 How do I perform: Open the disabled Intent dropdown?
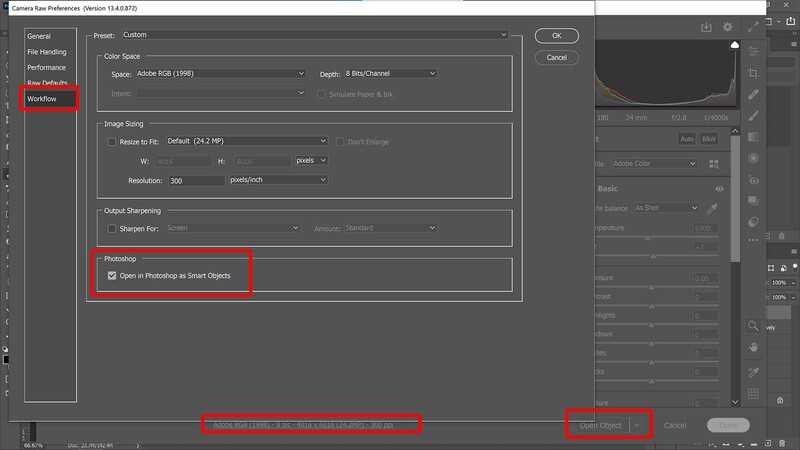tap(221, 93)
